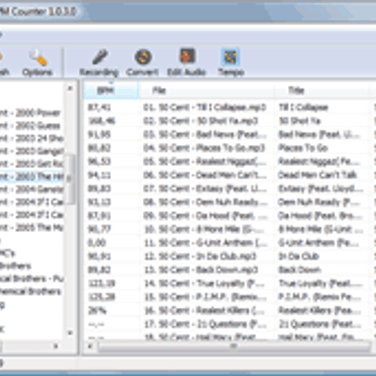Select the '2003 24 Sho' folder
Viewport: 376px width, 376px height.
coord(32,138)
